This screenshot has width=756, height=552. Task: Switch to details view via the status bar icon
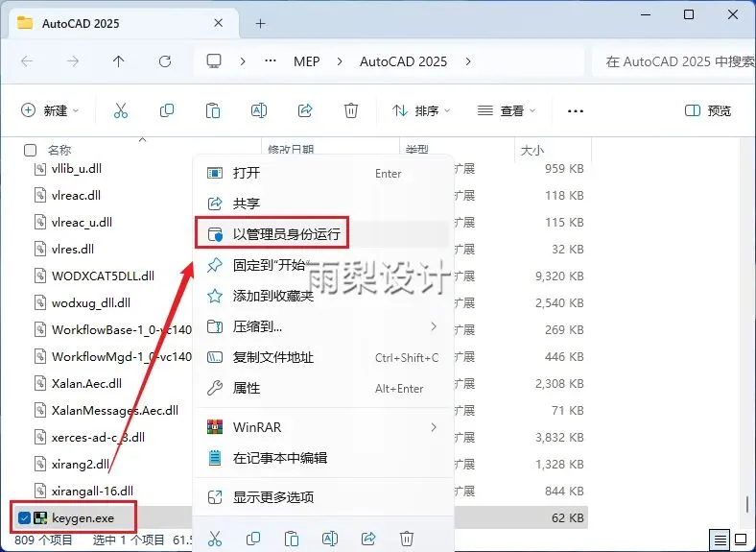point(721,540)
